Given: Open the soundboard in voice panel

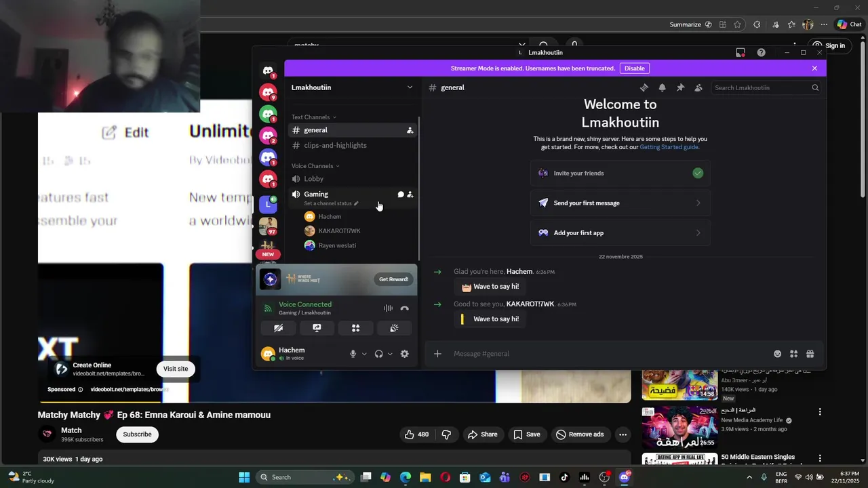Looking at the screenshot, I should pos(394,328).
